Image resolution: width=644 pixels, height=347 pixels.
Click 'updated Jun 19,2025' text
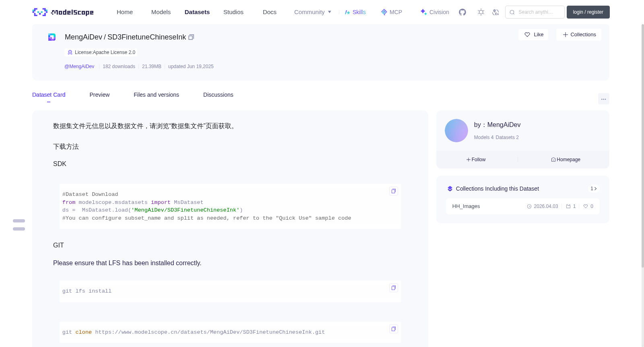[191, 66]
